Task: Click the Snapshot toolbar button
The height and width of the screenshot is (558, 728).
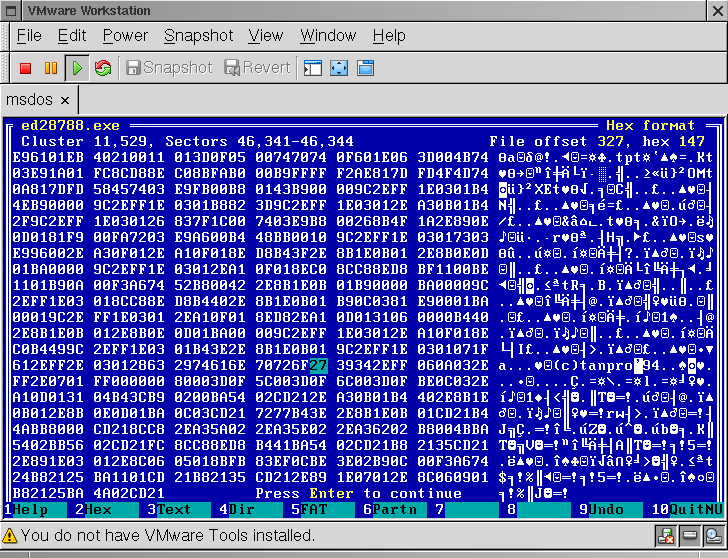Action: click(x=169, y=68)
